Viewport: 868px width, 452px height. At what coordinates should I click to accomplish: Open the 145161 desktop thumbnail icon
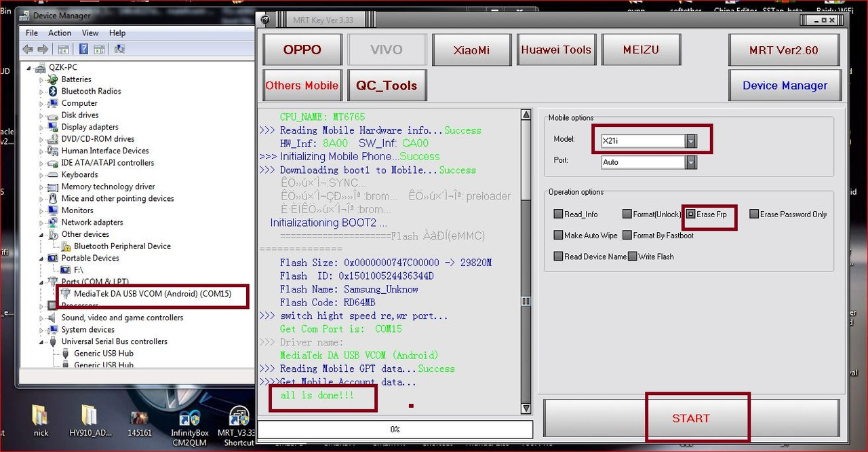[x=140, y=416]
